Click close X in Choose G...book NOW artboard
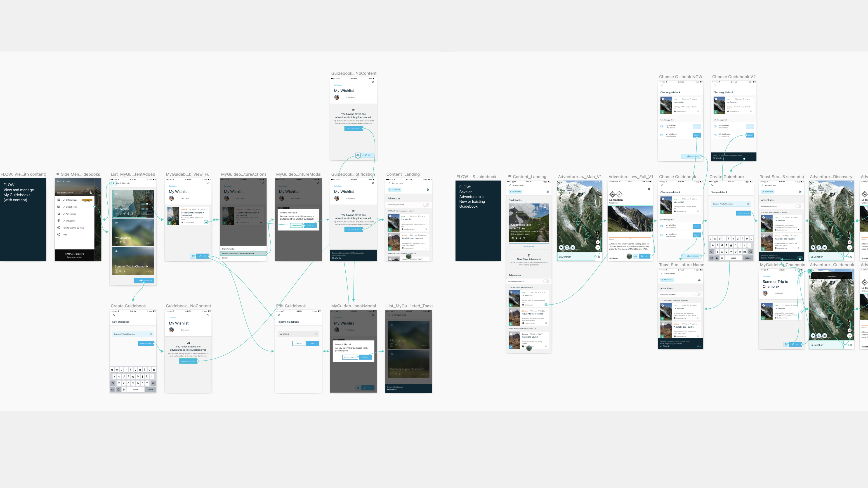This screenshot has width=868, height=488. tap(662, 86)
